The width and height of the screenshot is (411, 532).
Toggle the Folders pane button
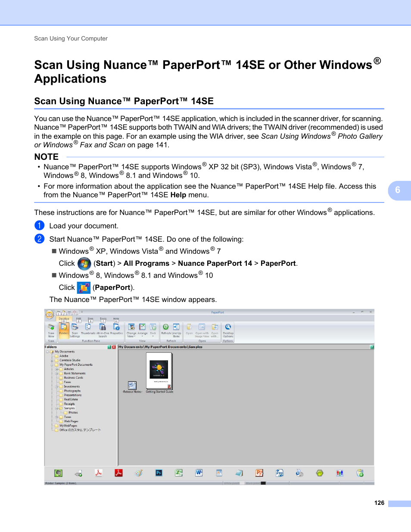[64, 330]
